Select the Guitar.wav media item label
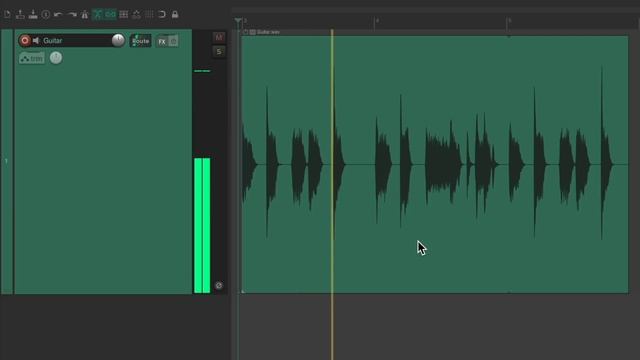This screenshot has height=360, width=640. point(268,32)
